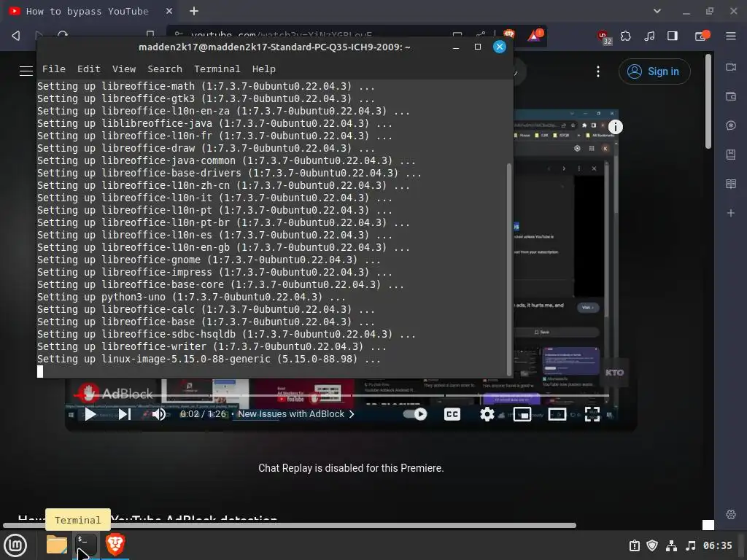Open Brave Talk sidebar camera icon
747x560 pixels.
pos(731,68)
